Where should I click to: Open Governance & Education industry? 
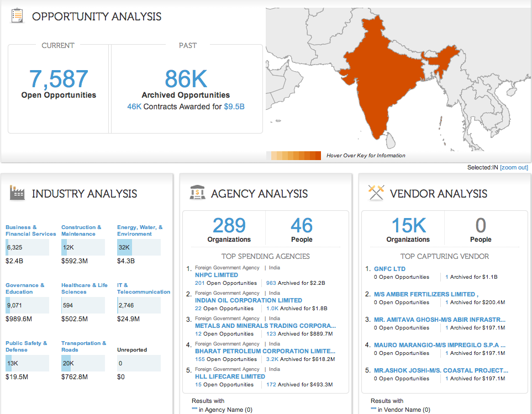click(25, 289)
